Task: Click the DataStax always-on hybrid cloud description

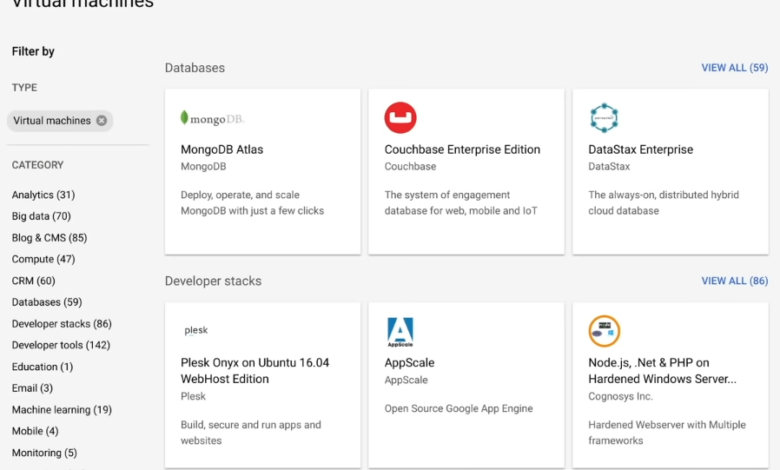Action: click(x=664, y=203)
